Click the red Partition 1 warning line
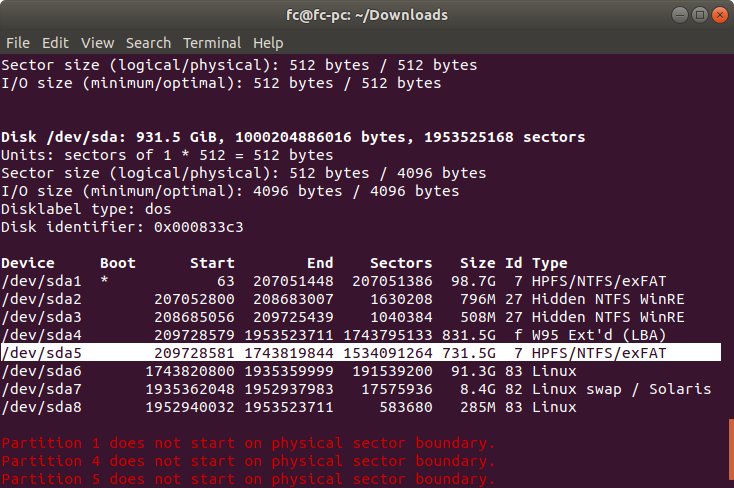The height and width of the screenshot is (488, 734). pos(248,443)
